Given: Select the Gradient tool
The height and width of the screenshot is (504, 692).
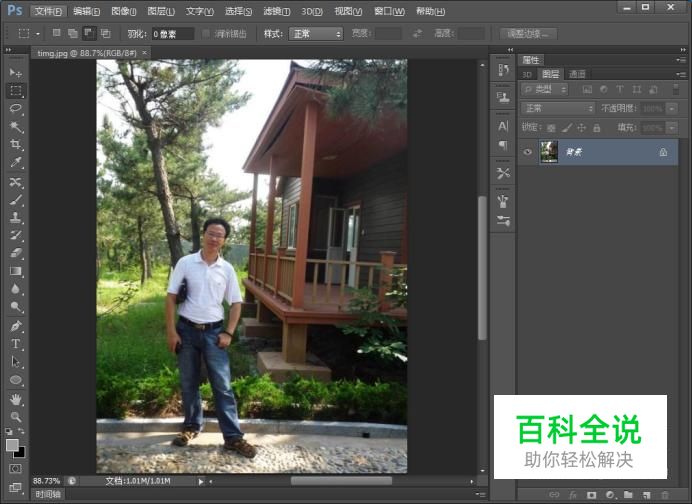Looking at the screenshot, I should pos(16,271).
